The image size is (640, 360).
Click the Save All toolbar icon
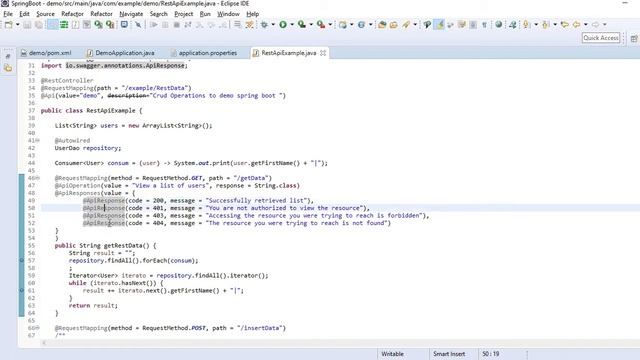39,25
